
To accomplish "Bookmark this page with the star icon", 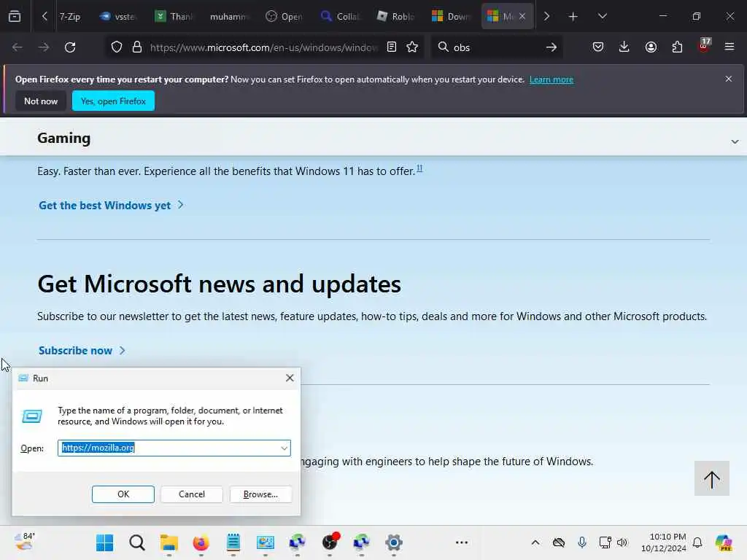I will tap(412, 47).
